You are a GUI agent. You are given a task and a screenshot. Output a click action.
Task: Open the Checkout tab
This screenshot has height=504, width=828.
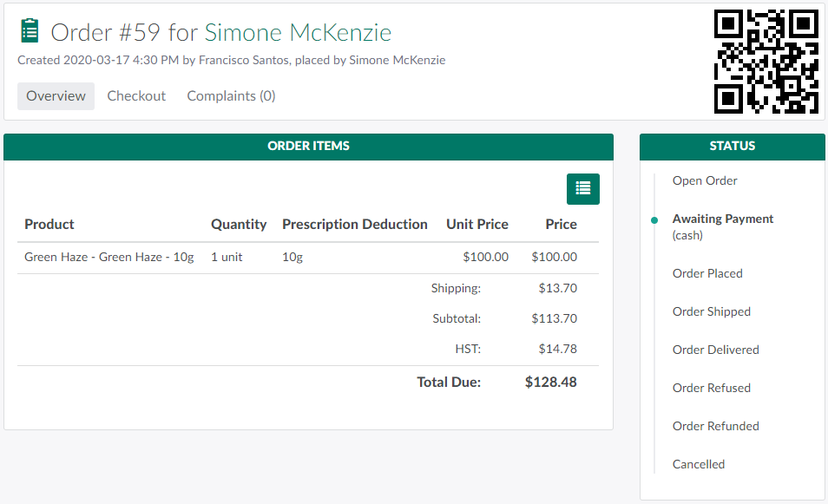tap(136, 96)
